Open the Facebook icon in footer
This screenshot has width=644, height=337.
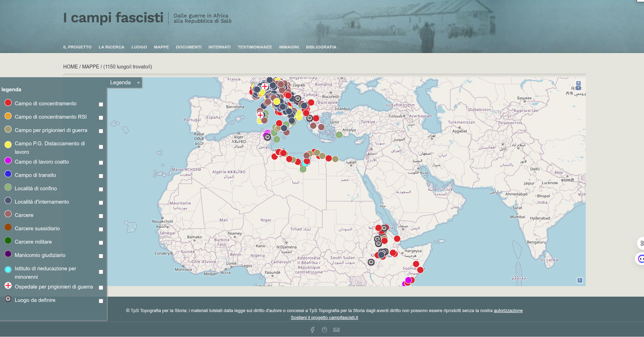tap(313, 330)
